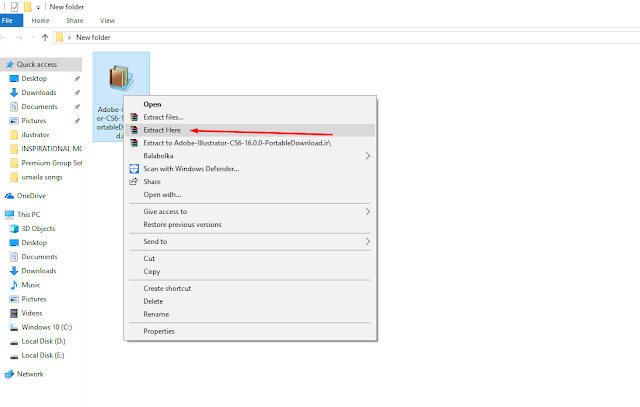The height and width of the screenshot is (407, 640).
Task: Select Create shortcut in context menu
Action: [x=250, y=288]
